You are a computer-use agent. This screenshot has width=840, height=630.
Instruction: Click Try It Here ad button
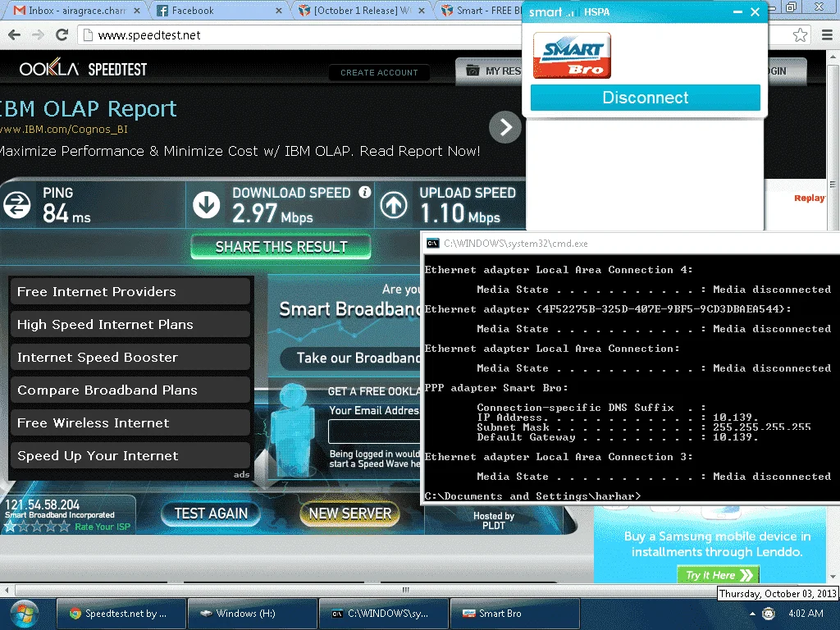[x=718, y=575]
